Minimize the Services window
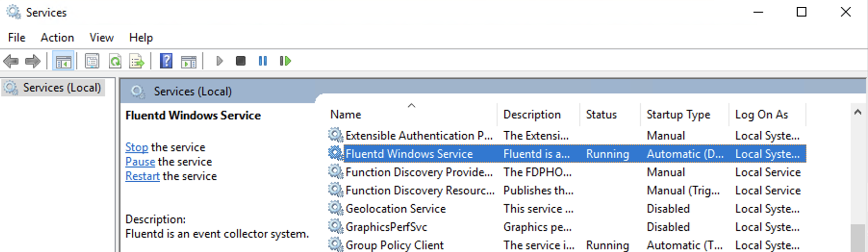868x252 pixels. [x=758, y=12]
